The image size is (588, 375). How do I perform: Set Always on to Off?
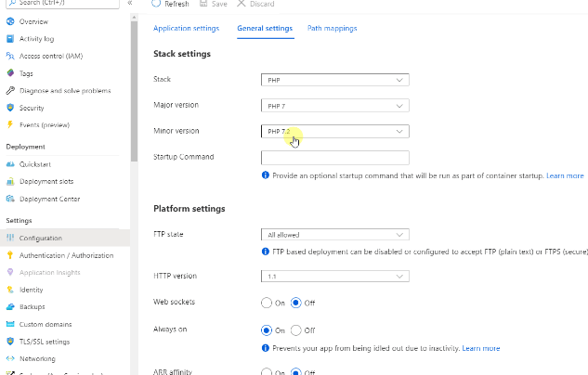(x=296, y=330)
